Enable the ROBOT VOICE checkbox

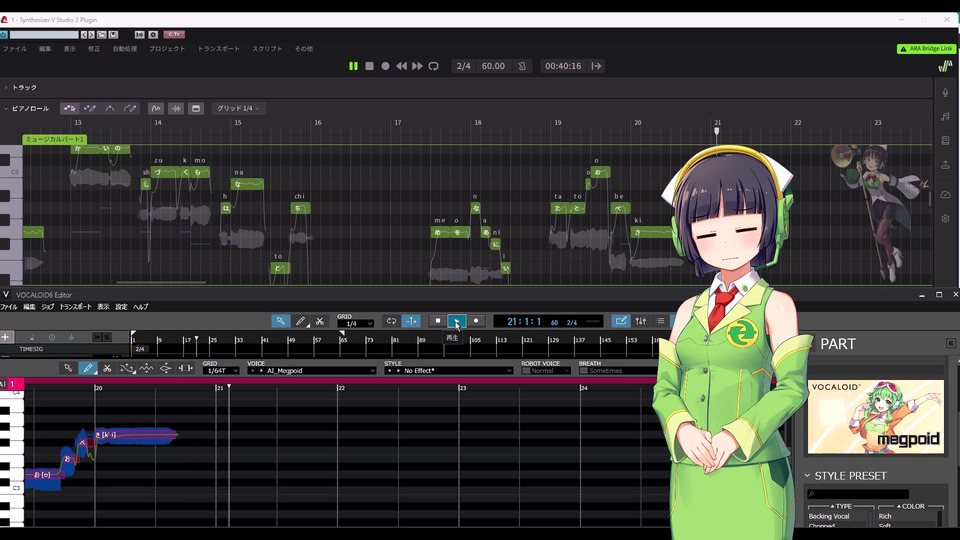pos(526,371)
